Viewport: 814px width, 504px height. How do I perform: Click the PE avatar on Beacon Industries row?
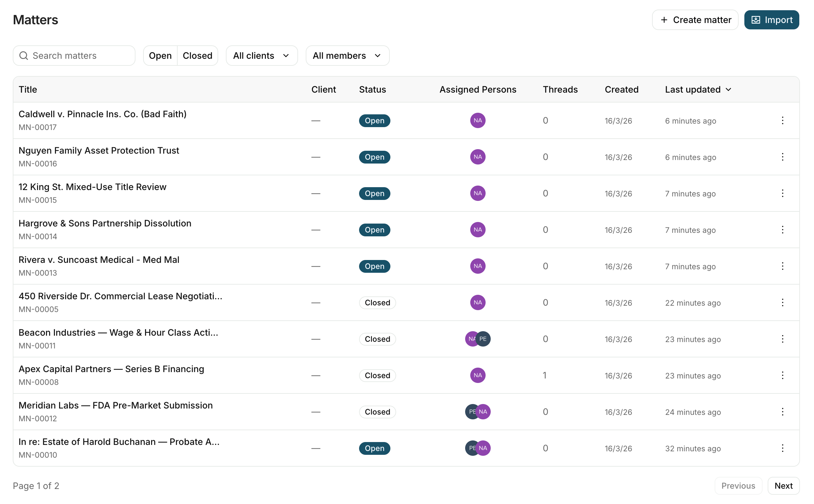(483, 339)
